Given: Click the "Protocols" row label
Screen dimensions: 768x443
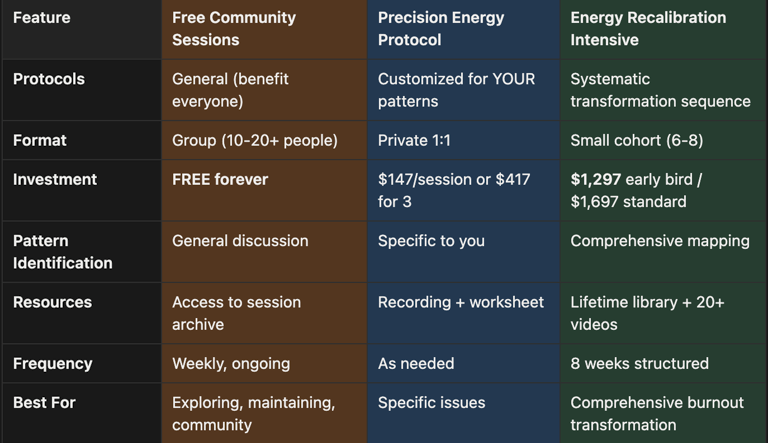Looking at the screenshot, I should (x=49, y=79).
